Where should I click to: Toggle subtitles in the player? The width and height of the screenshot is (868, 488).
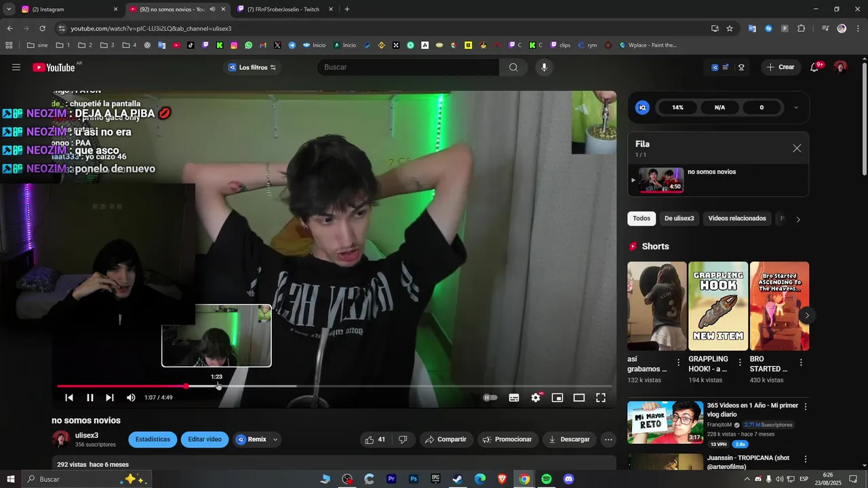[514, 397]
